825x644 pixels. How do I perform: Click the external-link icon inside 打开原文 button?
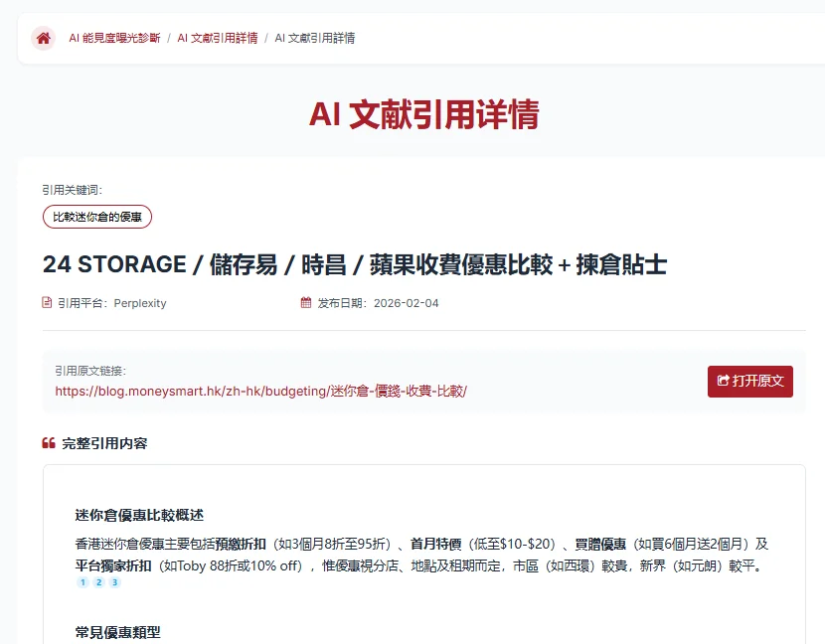(721, 382)
